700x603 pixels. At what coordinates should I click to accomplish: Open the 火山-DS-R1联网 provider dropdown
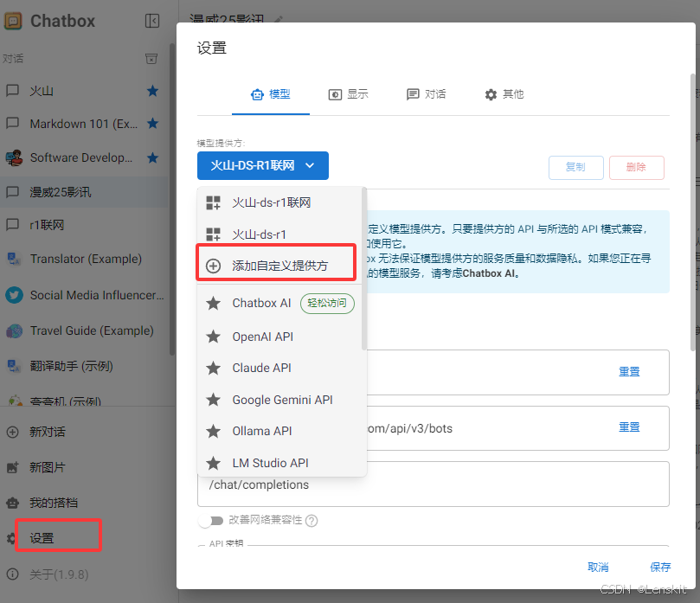coord(262,165)
